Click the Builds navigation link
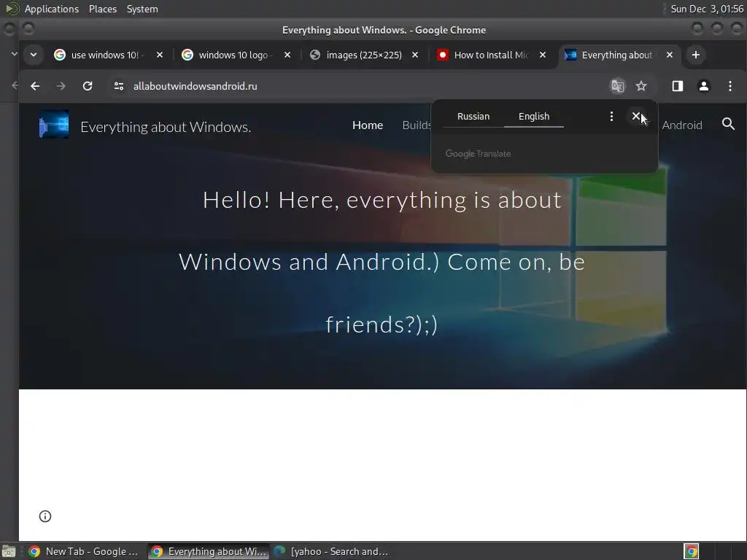Image resolution: width=747 pixels, height=560 pixels. [417, 125]
